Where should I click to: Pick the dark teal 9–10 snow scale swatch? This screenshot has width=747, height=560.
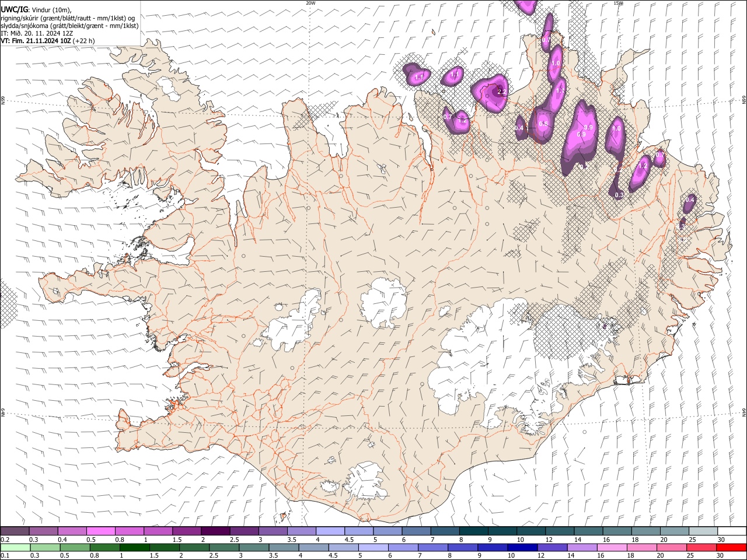tap(502, 531)
